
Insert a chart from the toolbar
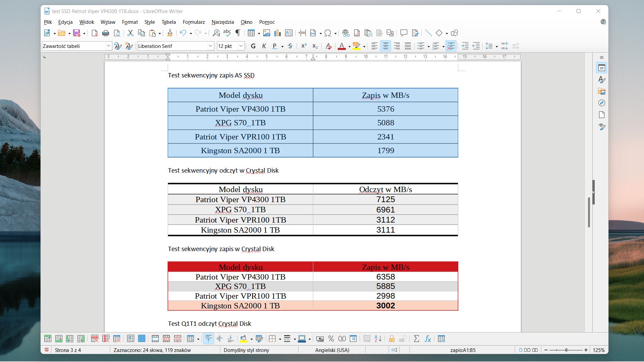click(277, 33)
